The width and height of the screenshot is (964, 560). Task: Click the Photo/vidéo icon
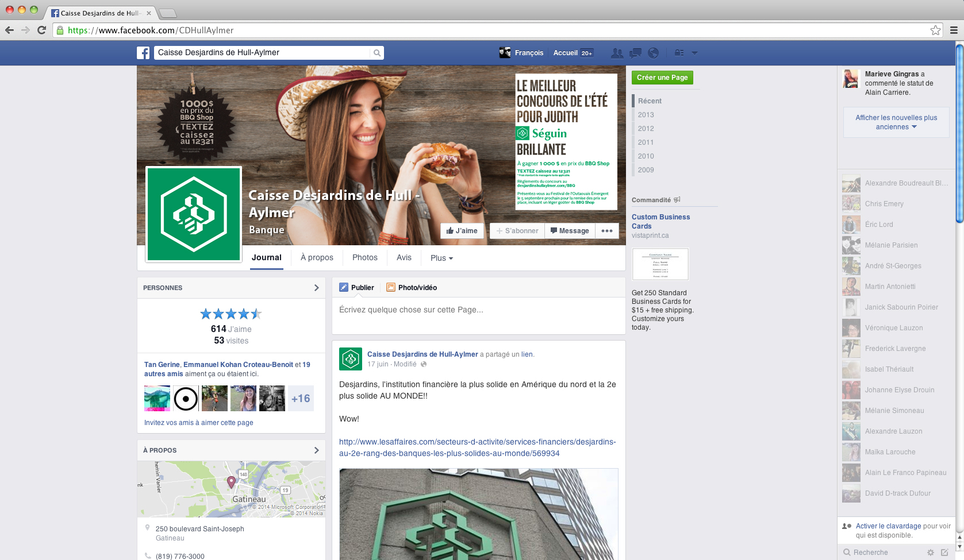pos(391,287)
